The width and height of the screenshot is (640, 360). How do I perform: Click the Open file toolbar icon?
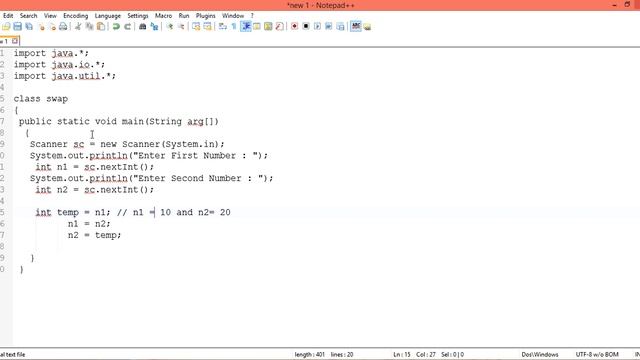click(x=6, y=27)
